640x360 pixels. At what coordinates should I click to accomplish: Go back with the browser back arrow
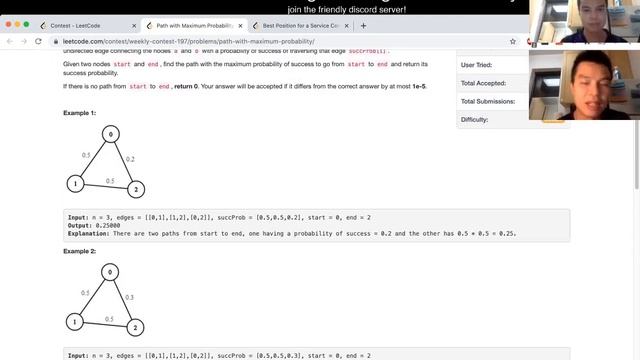10,41
